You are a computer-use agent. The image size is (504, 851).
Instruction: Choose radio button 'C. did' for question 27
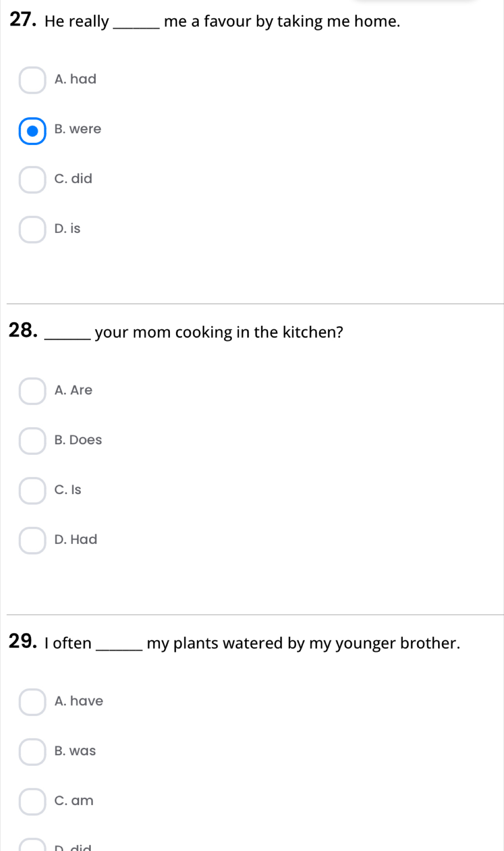32,180
